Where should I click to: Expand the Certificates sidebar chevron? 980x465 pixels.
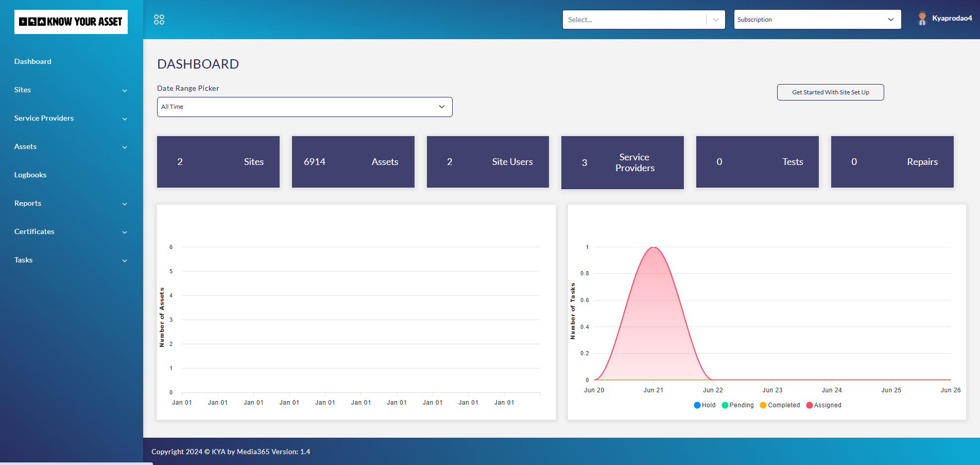point(125,232)
